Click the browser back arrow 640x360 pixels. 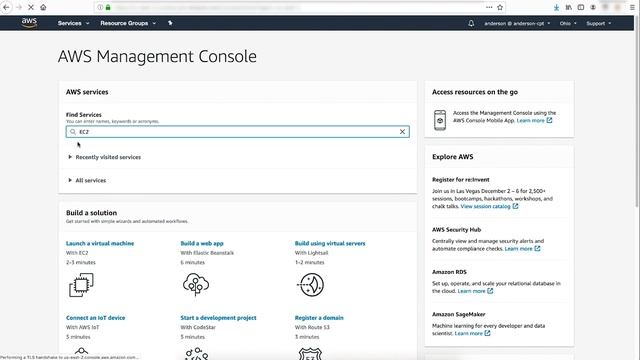[6, 7]
